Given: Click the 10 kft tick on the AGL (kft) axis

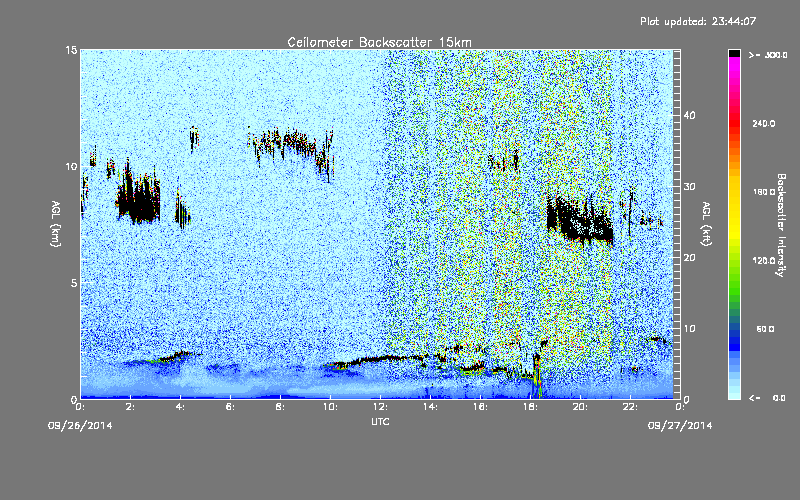Looking at the screenshot, I should point(689,328).
